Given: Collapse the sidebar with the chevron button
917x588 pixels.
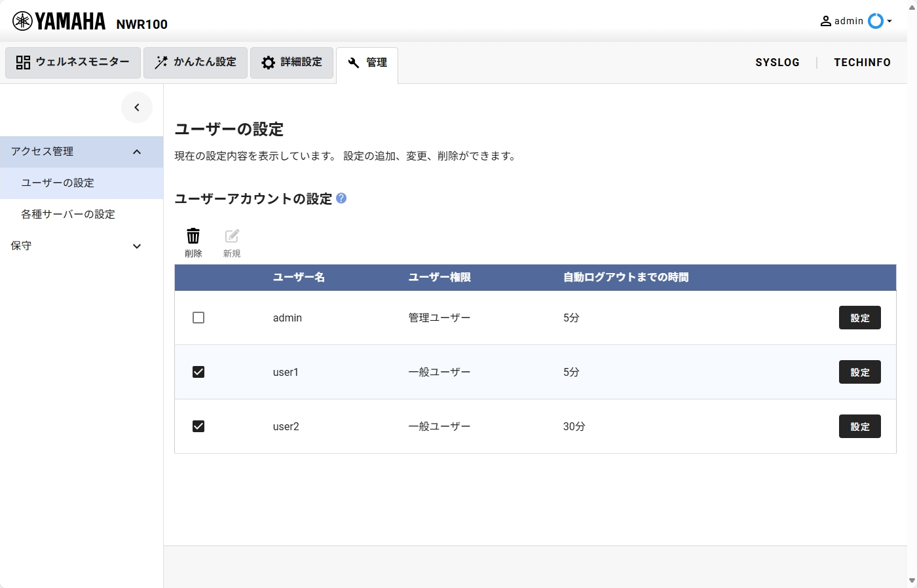Looking at the screenshot, I should point(137,107).
